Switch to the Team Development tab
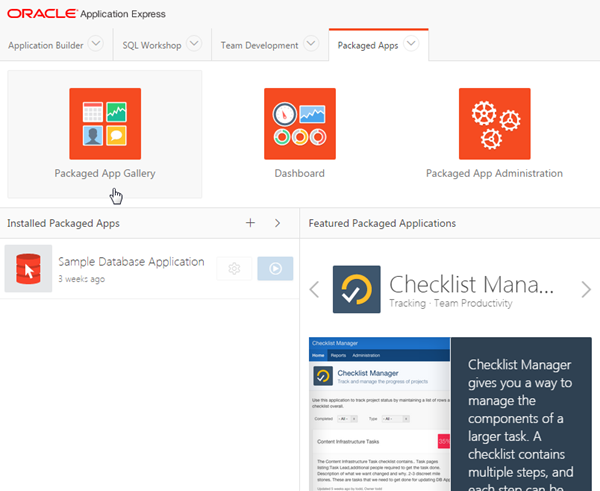This screenshot has height=491, width=600. (259, 46)
